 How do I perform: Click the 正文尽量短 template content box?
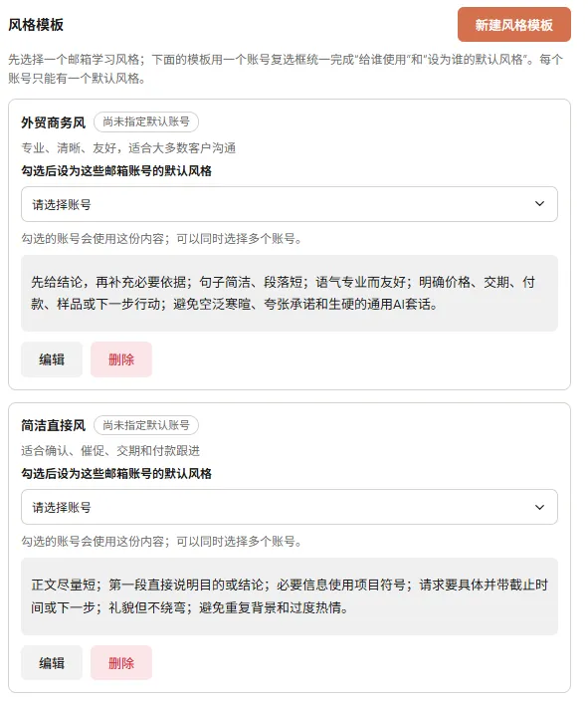pos(290,596)
